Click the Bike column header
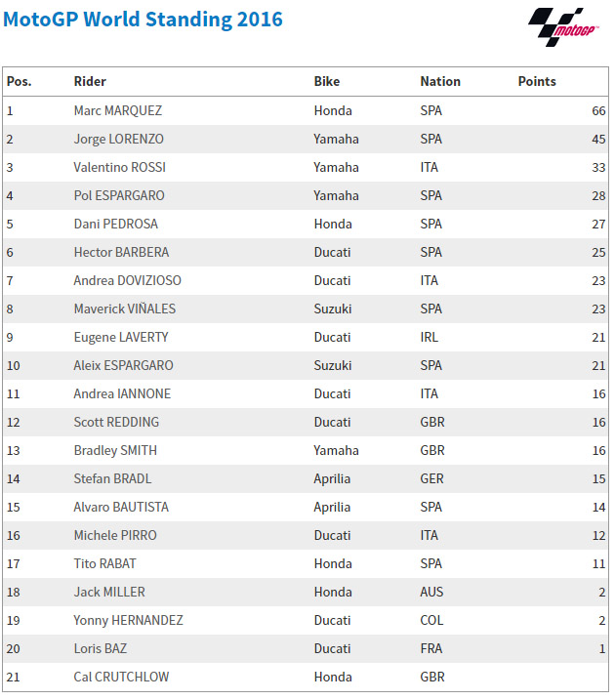 (327, 82)
